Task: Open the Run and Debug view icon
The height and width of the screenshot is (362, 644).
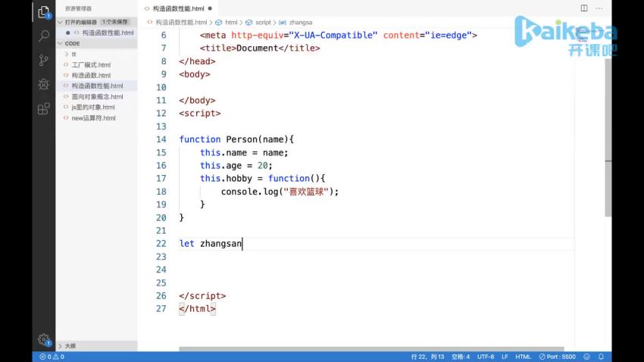Action: 43,85
